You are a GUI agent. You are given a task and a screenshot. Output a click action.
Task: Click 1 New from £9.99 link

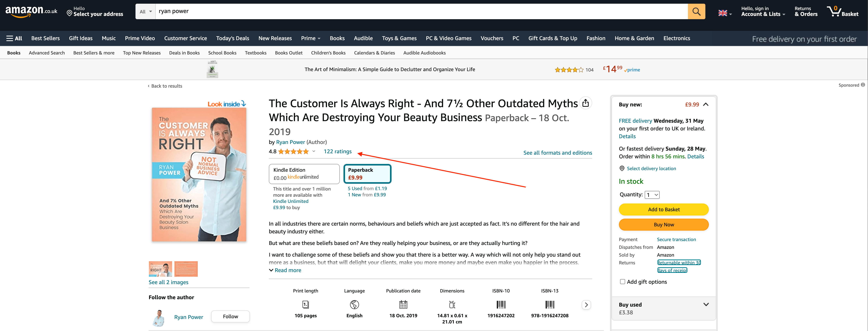pos(367,195)
